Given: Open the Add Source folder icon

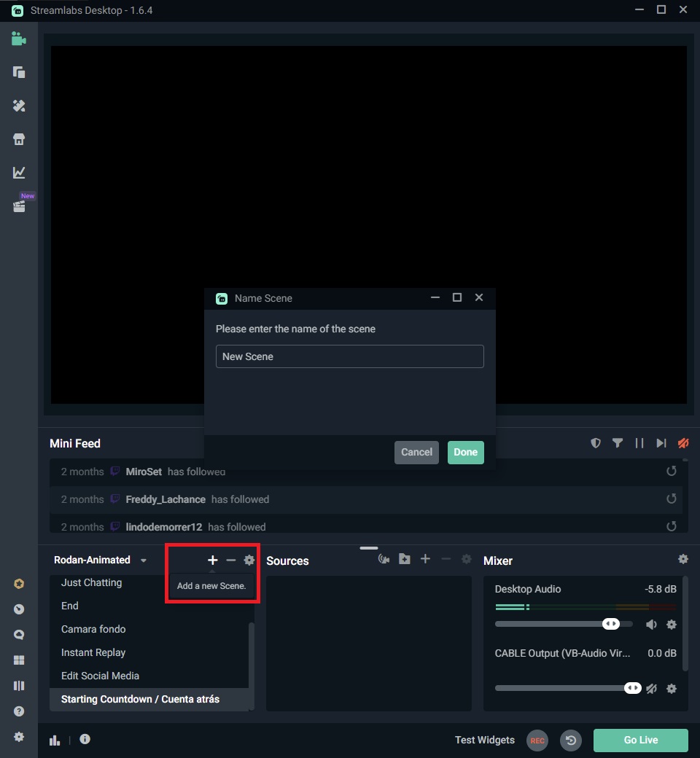Looking at the screenshot, I should [405, 559].
